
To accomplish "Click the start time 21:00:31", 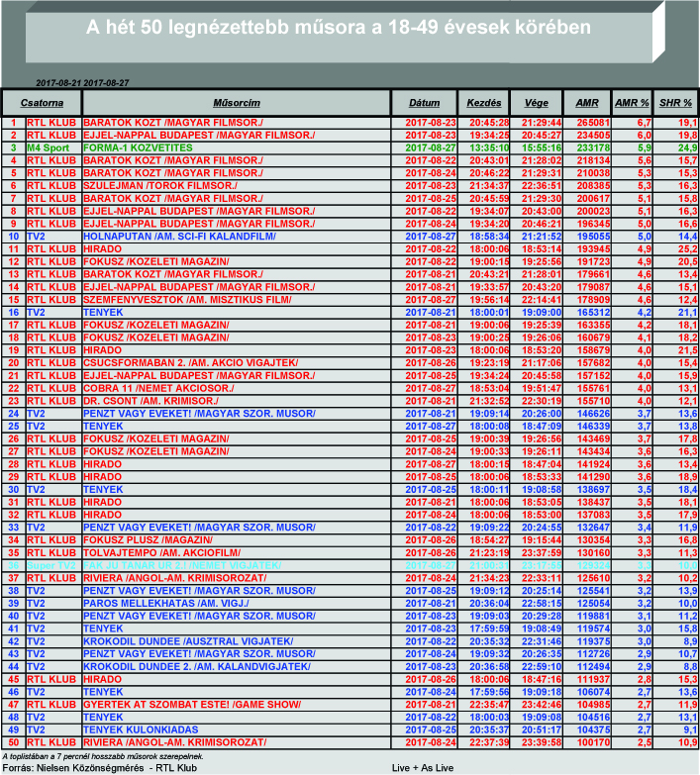I will tap(489, 565).
